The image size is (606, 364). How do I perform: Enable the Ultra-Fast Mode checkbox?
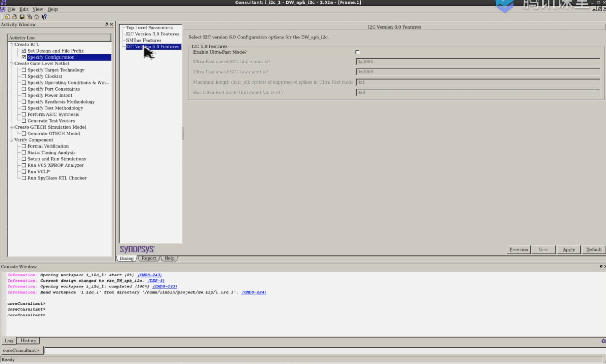pos(357,52)
